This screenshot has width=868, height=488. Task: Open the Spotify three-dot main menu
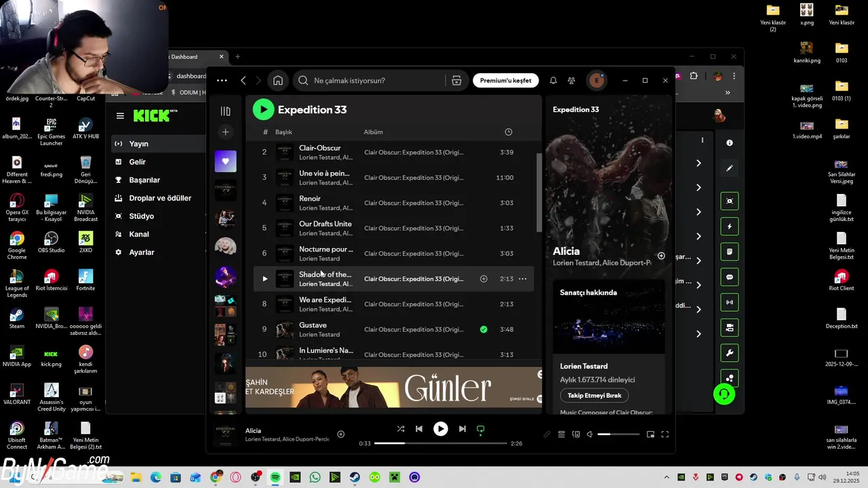pyautogui.click(x=222, y=81)
